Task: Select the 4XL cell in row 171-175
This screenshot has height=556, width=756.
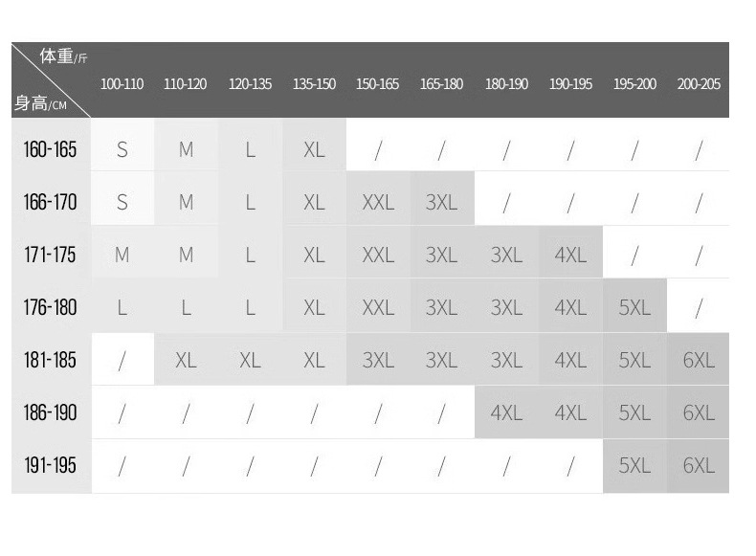Action: [570, 256]
